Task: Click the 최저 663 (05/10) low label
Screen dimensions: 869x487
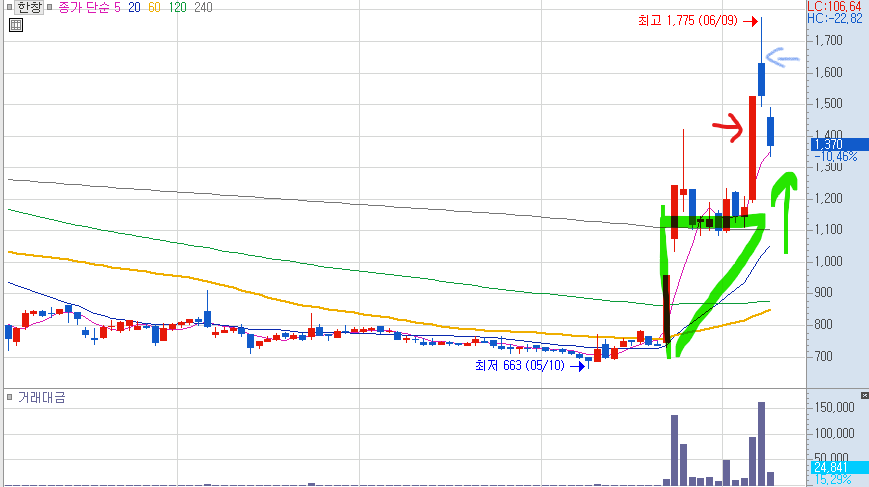Action: (519, 366)
